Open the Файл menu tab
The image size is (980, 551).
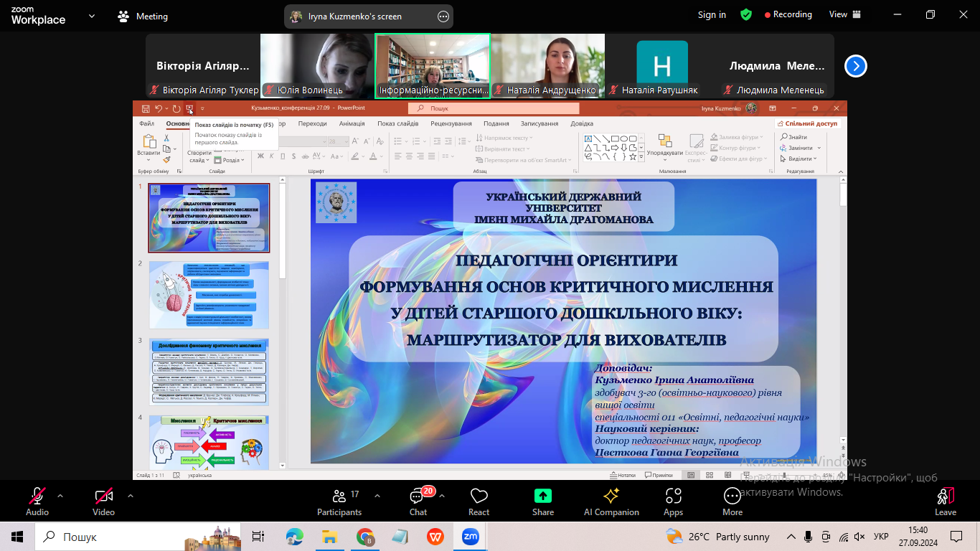[146, 123]
